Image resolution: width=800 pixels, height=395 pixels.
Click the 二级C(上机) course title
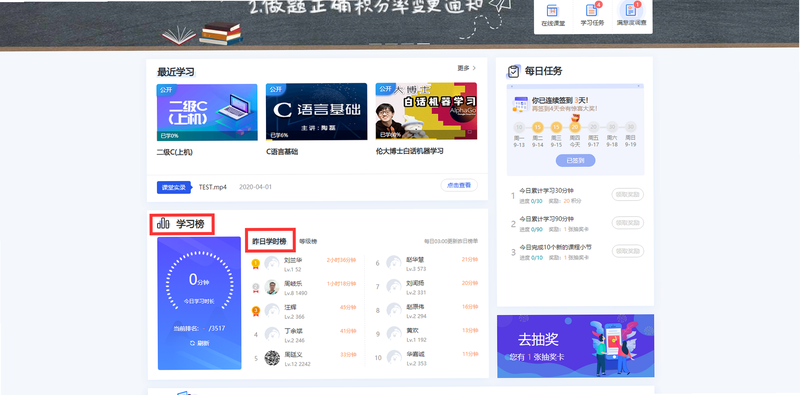174,152
